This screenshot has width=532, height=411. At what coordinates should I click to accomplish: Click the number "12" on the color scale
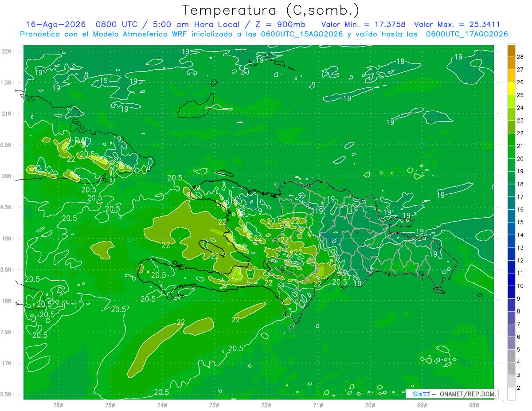[520, 260]
